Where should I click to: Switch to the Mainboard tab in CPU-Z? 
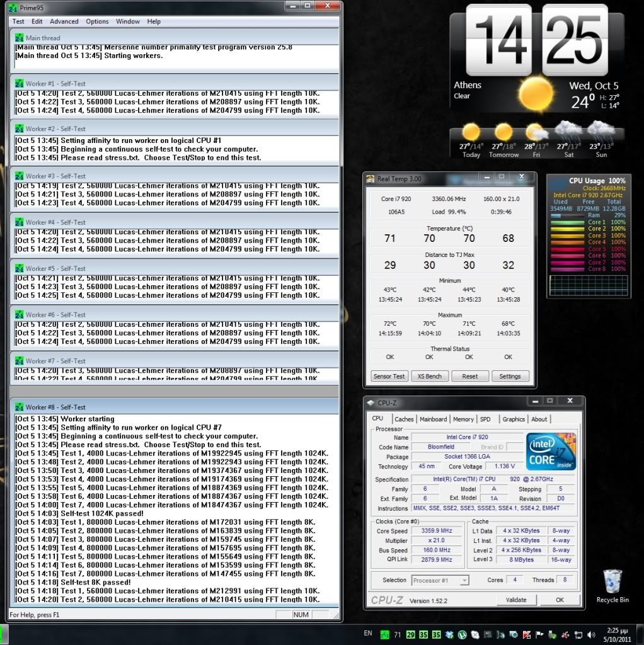coord(433,419)
